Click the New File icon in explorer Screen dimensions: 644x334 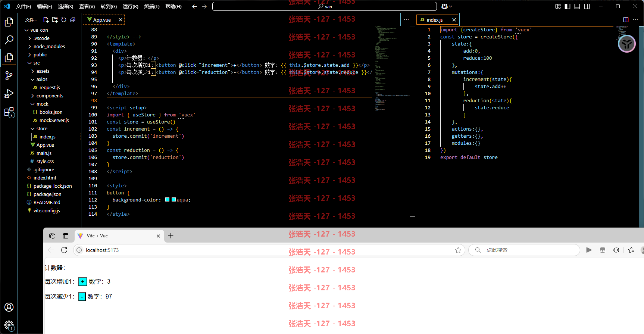46,20
